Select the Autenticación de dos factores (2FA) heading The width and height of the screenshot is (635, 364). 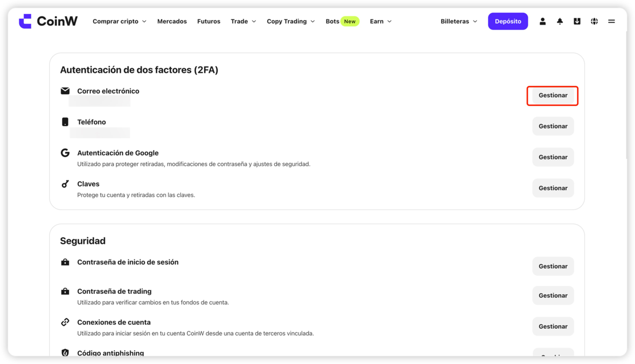pos(139,70)
